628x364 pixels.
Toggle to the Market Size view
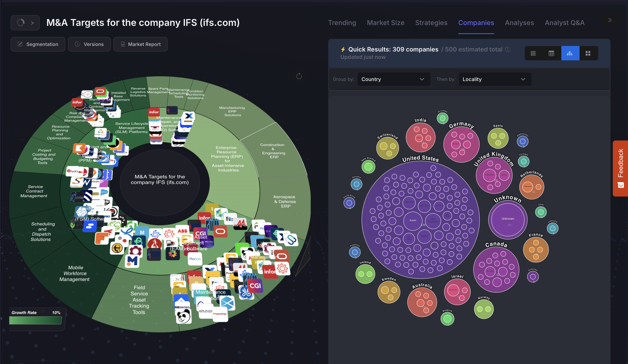point(385,23)
